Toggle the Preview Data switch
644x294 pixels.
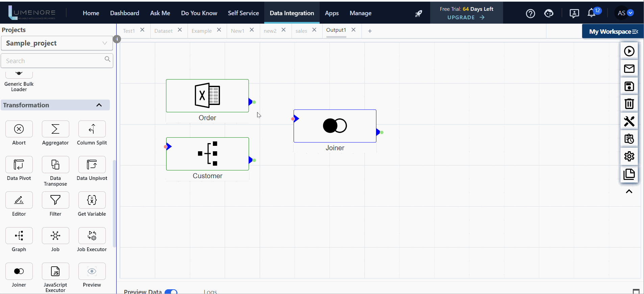[x=171, y=292]
